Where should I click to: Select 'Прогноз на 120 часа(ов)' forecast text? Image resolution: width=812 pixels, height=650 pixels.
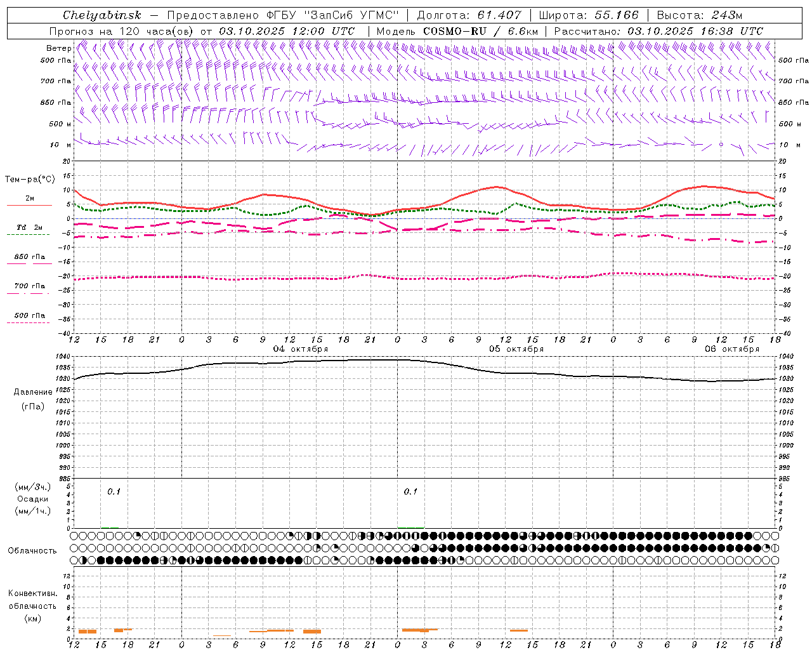tap(122, 31)
